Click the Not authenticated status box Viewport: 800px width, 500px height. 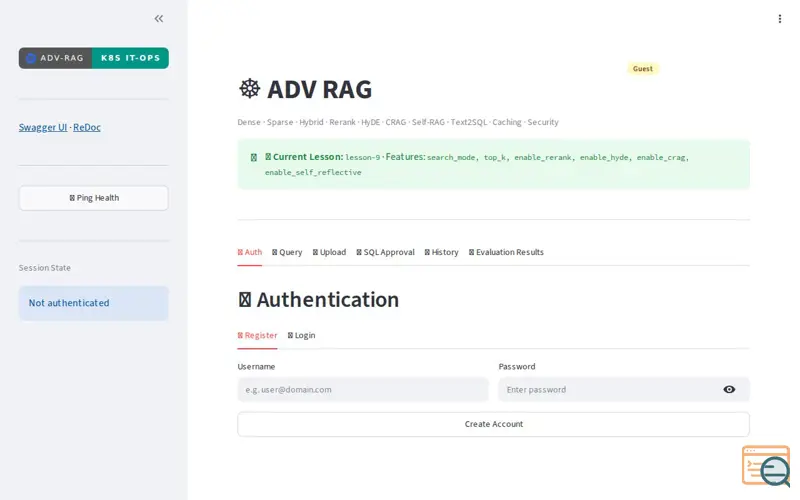tap(94, 303)
